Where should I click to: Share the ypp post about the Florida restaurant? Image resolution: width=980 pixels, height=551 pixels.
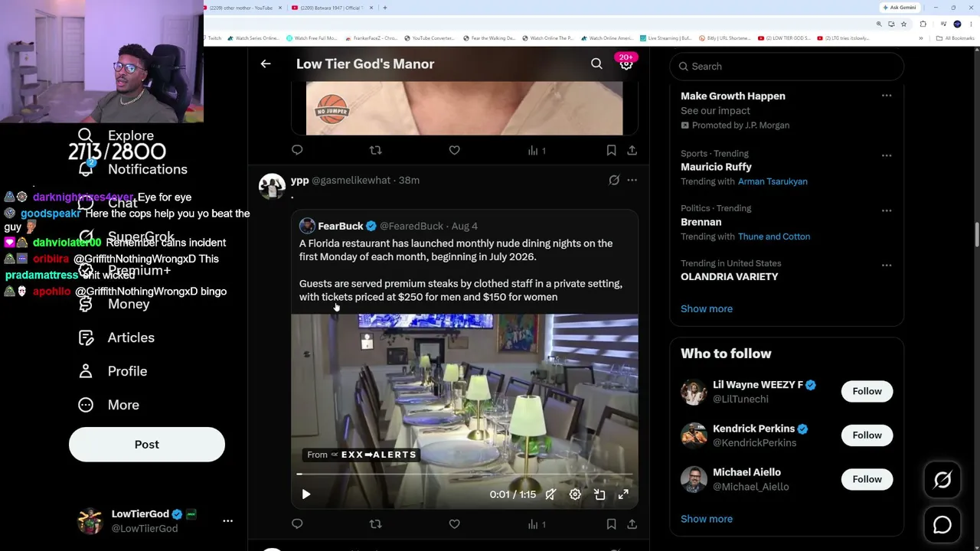632,524
